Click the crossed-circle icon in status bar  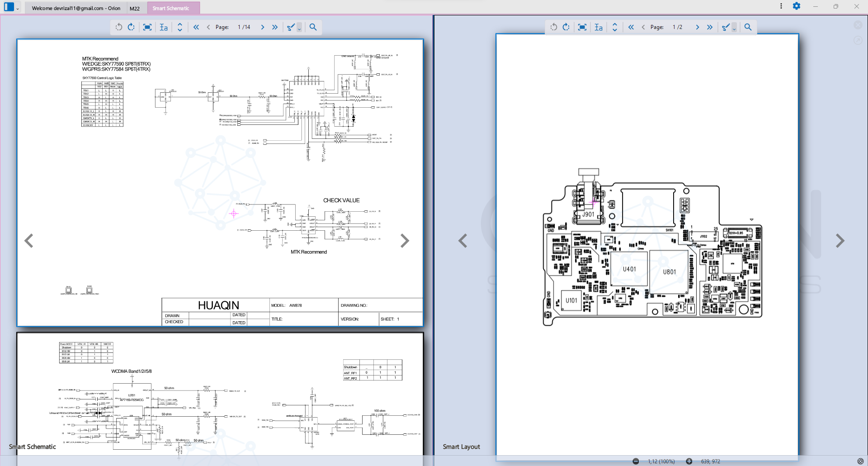pos(860,461)
